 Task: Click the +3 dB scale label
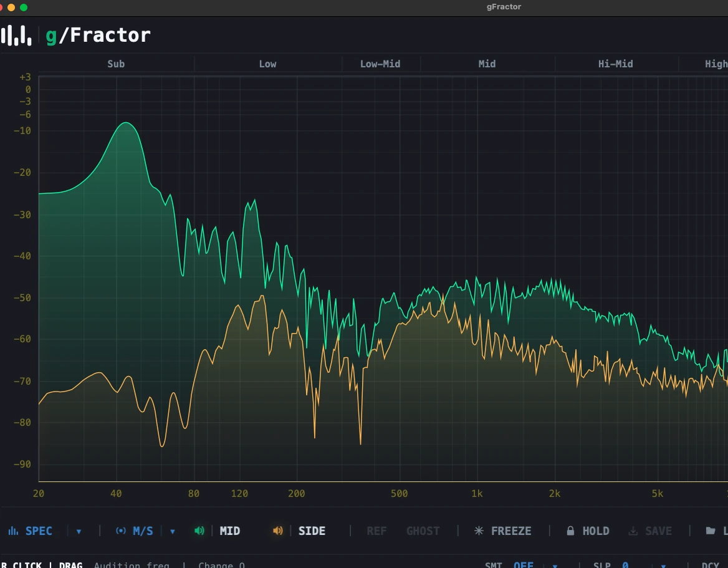pyautogui.click(x=25, y=77)
